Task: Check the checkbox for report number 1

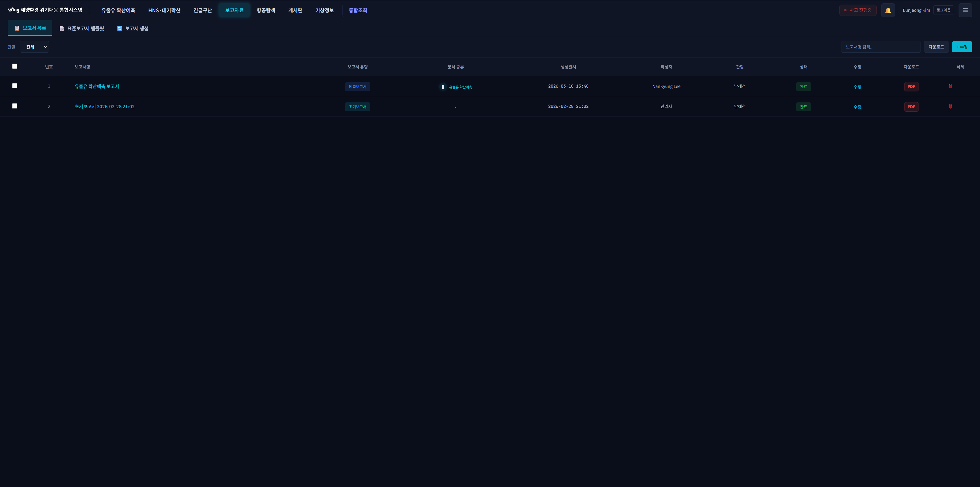Action: click(15, 86)
